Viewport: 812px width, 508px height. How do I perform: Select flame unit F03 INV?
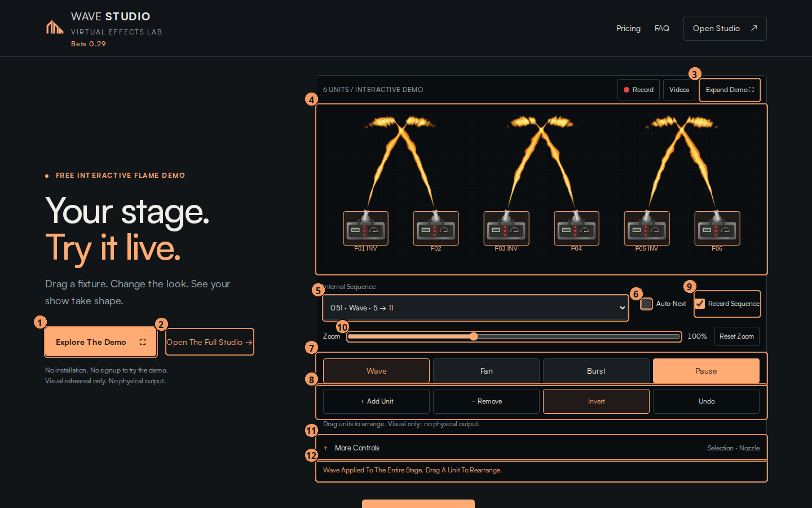pos(506,228)
